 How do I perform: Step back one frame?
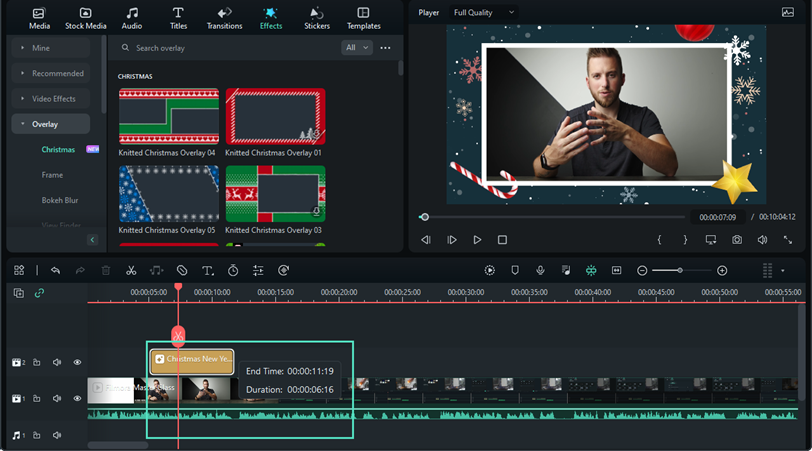point(426,240)
